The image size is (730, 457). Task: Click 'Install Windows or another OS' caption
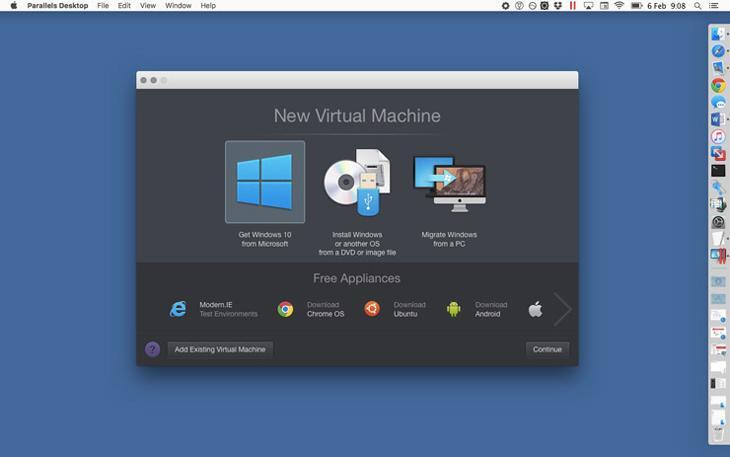[357, 243]
